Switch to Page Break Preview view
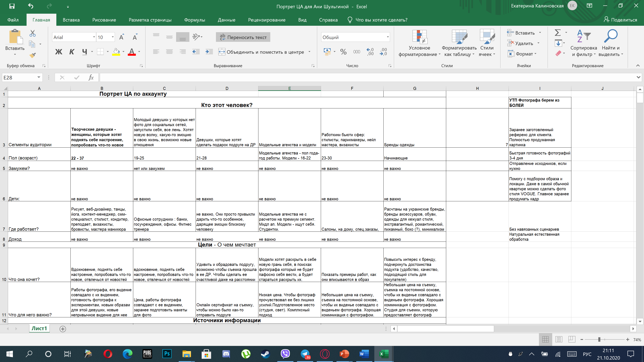 pyautogui.click(x=572, y=339)
